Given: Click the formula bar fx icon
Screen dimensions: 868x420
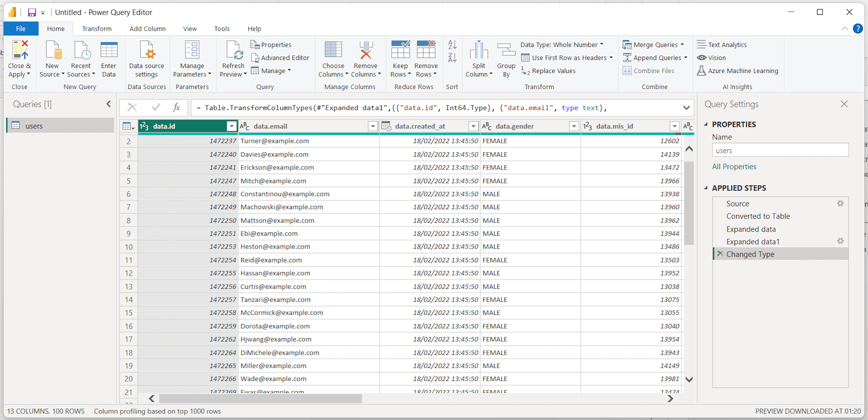Looking at the screenshot, I should coord(176,108).
